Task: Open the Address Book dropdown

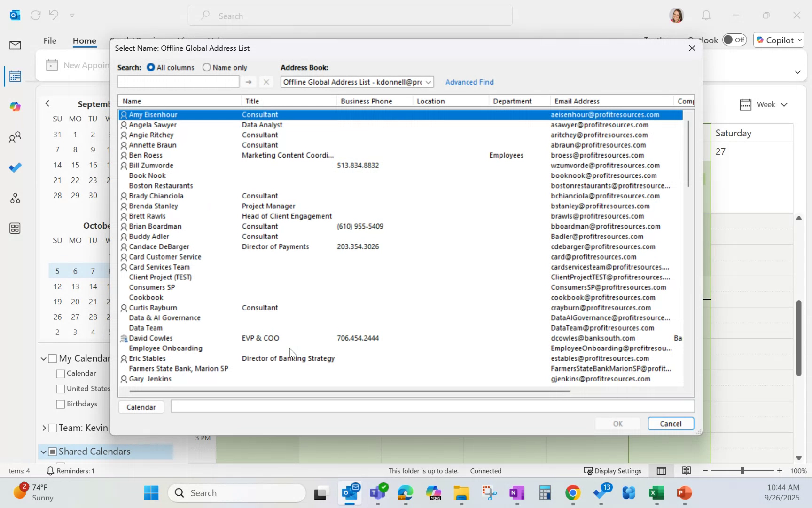Action: tap(428, 82)
